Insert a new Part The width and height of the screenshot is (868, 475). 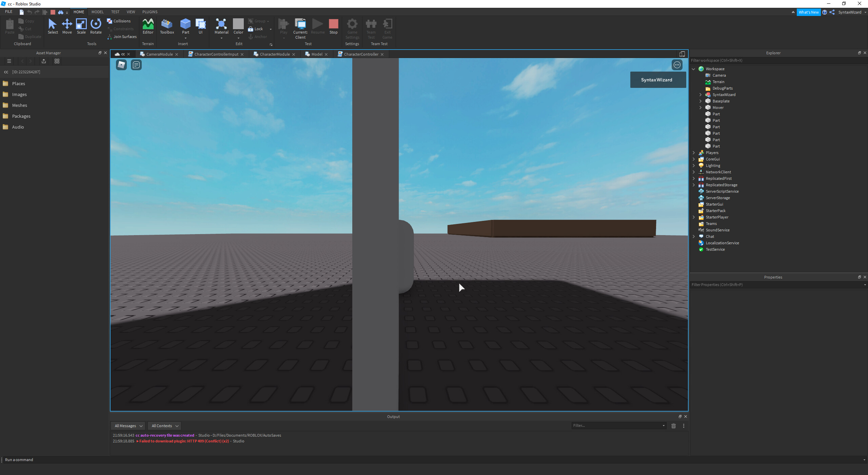(x=185, y=24)
